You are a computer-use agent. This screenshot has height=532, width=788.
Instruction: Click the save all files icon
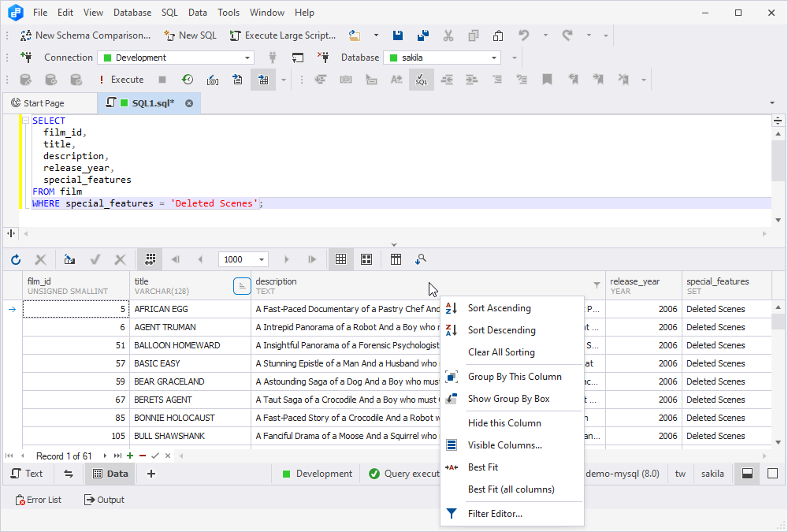[422, 35]
